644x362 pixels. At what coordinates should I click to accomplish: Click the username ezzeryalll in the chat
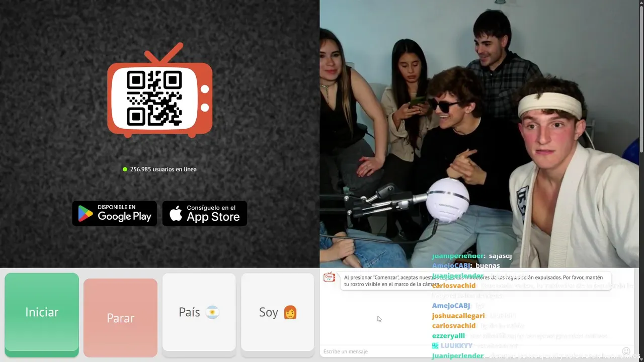click(448, 336)
